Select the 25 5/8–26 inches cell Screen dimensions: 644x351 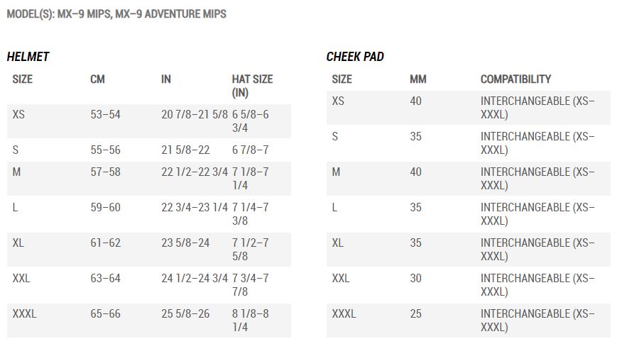(185, 313)
